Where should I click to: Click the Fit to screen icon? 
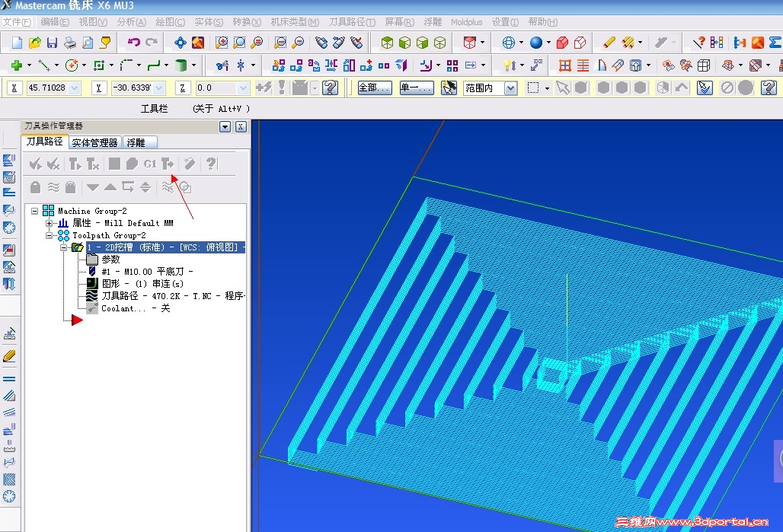[x=181, y=43]
